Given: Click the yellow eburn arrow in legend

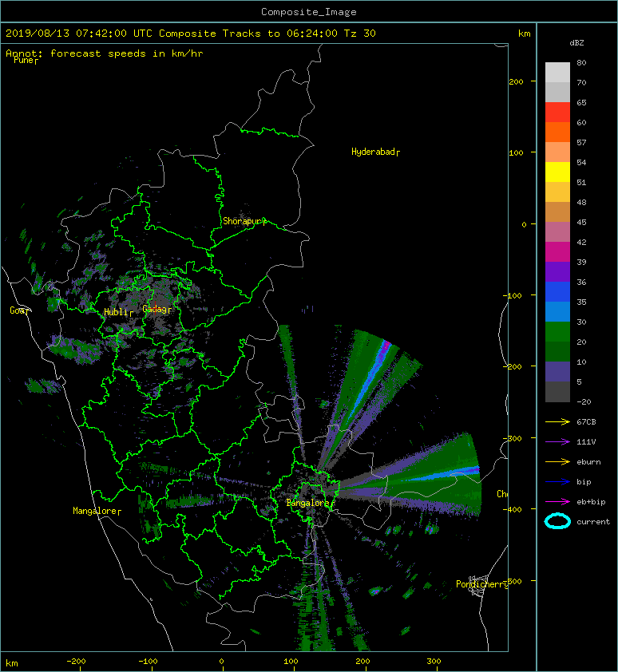Looking at the screenshot, I should coord(557,462).
